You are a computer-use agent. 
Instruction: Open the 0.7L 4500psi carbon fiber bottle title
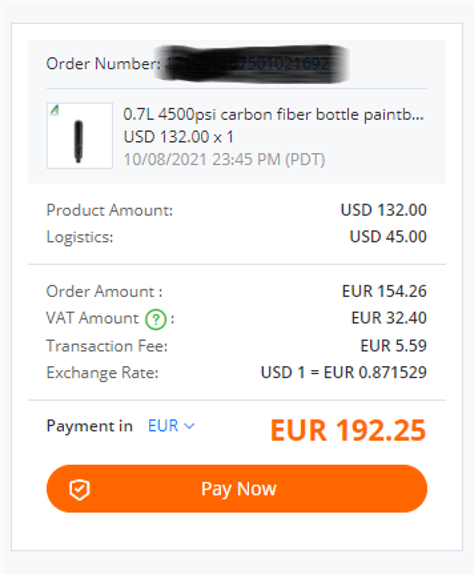pos(273,115)
